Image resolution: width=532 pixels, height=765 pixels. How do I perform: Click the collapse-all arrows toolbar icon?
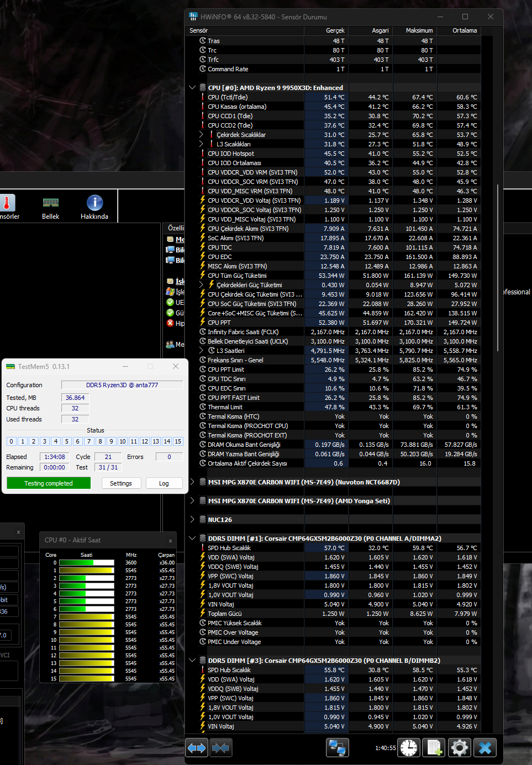point(220,748)
